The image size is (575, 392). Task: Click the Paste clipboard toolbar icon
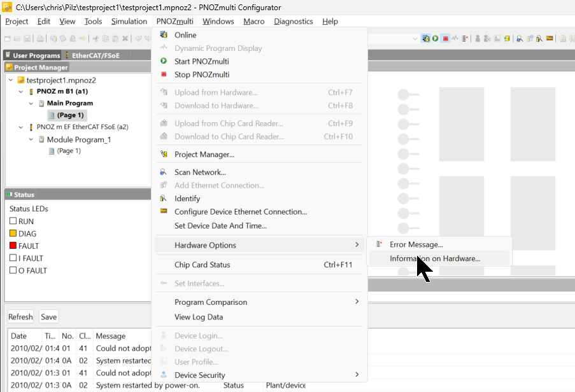115,38
